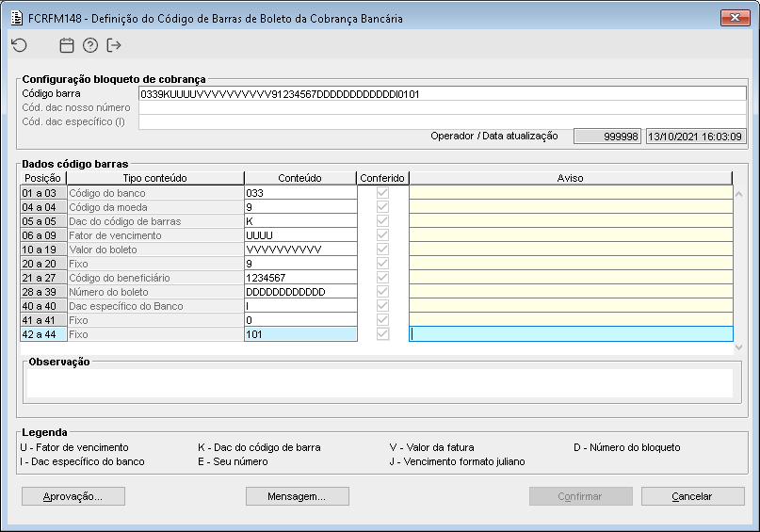The height and width of the screenshot is (532, 760).
Task: Close the window with the red X
Action: click(x=734, y=17)
